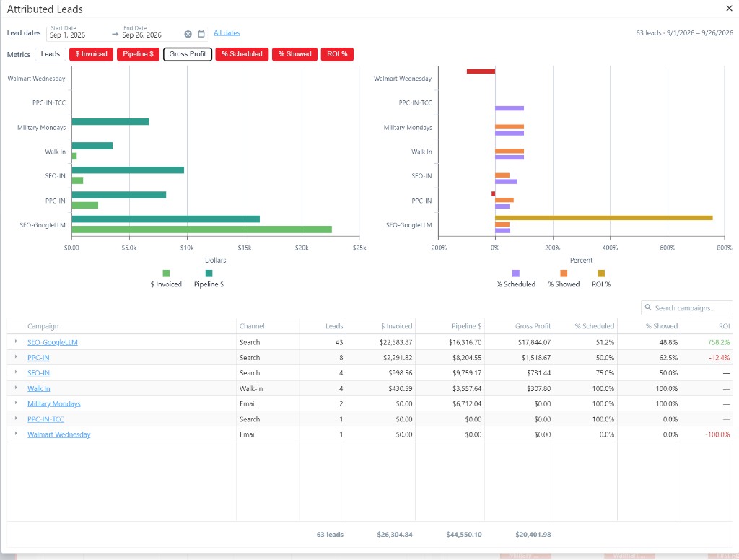Viewport: 739px width, 560px height.
Task: Click the Walmart Wednesday negative ROI bar
Action: pos(481,71)
